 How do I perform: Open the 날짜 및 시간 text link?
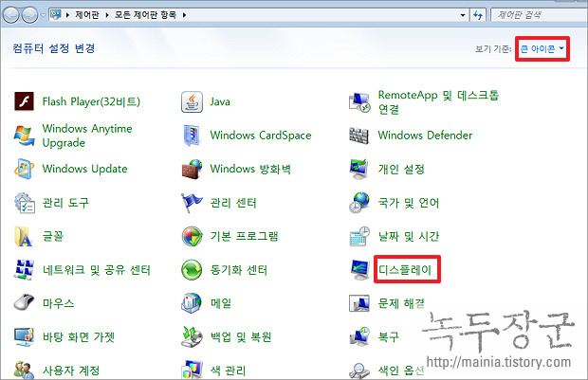pyautogui.click(x=409, y=237)
